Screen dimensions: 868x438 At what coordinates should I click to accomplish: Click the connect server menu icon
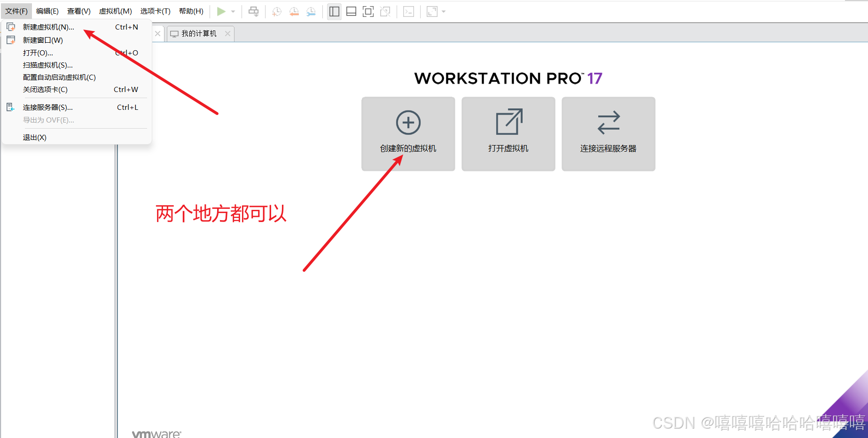10,108
